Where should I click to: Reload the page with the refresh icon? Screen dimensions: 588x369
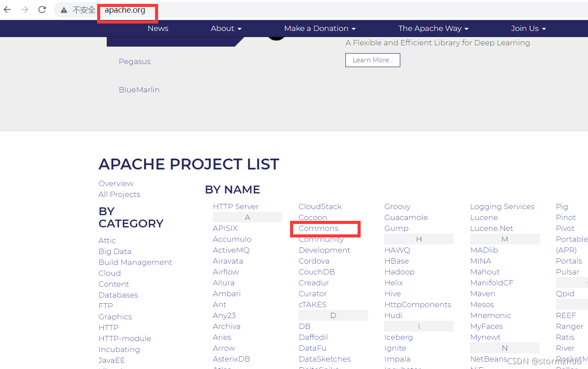click(x=42, y=10)
